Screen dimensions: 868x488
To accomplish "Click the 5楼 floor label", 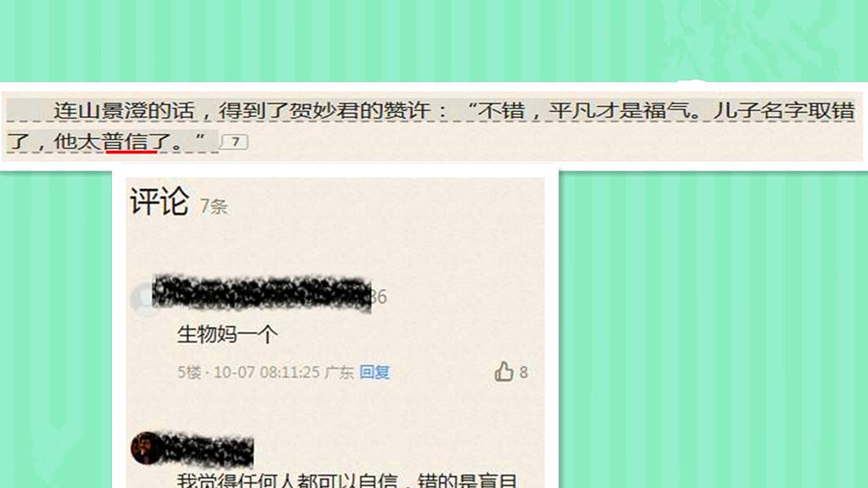I will pos(189,373).
